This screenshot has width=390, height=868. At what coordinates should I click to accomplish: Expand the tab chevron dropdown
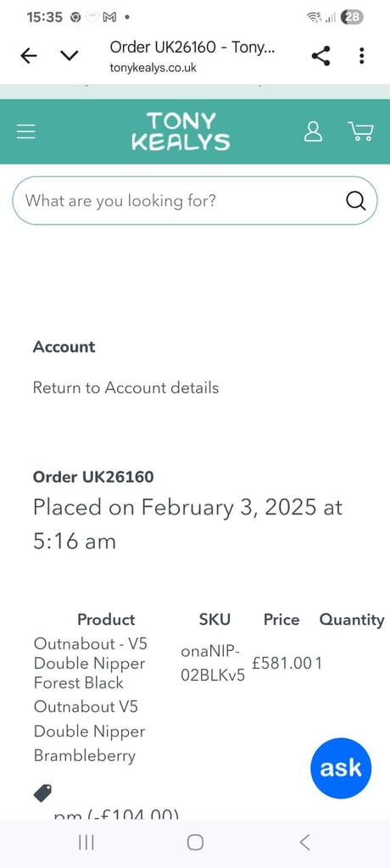click(70, 55)
